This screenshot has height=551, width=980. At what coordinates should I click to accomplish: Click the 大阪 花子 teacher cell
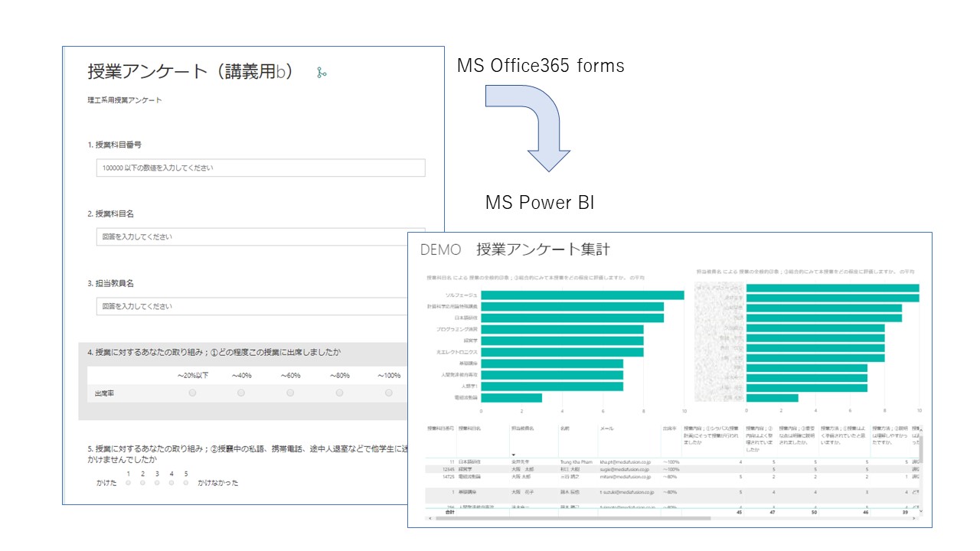tap(522, 492)
